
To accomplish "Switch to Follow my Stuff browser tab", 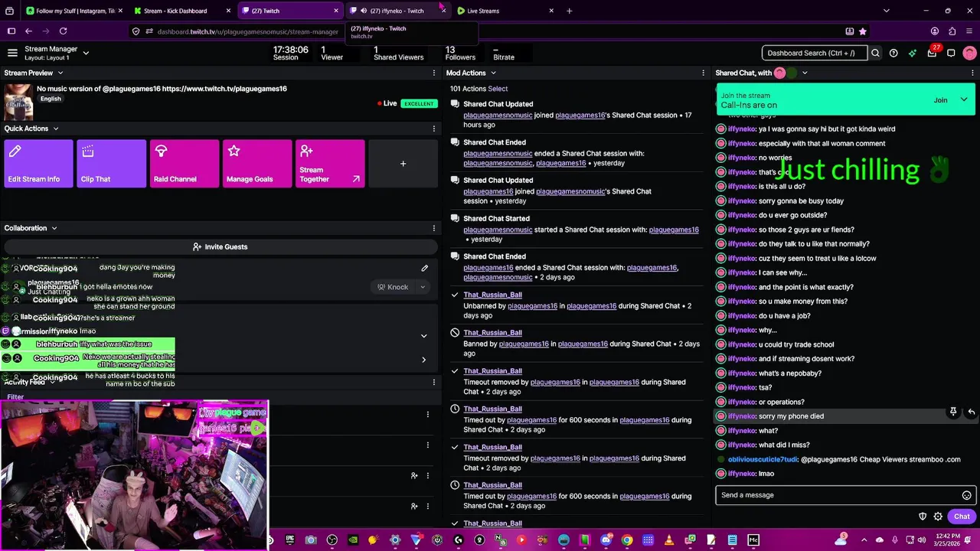I will point(75,11).
